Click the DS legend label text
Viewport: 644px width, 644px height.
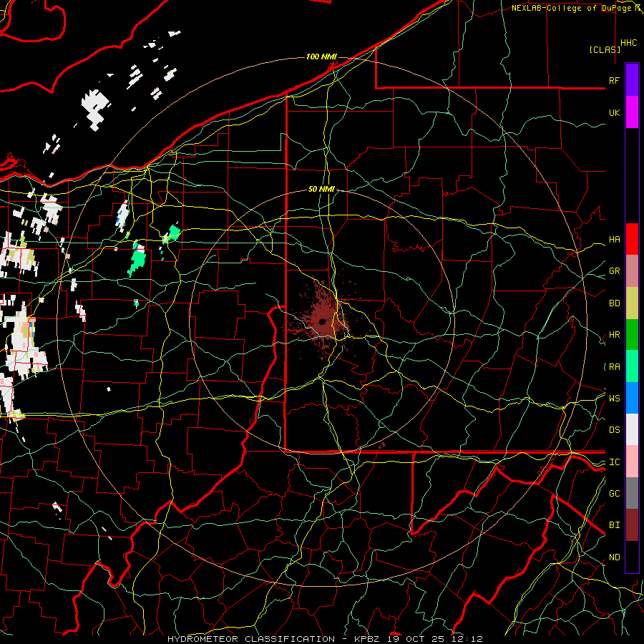click(615, 430)
